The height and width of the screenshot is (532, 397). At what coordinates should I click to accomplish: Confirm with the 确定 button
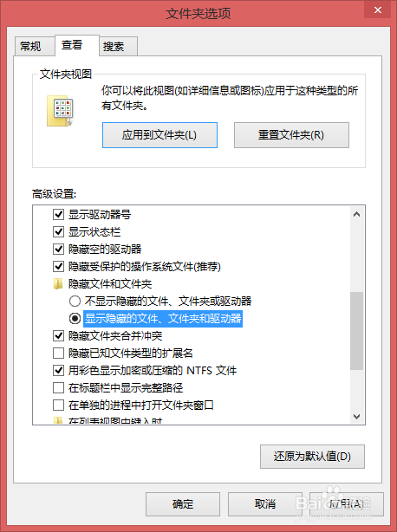(183, 504)
